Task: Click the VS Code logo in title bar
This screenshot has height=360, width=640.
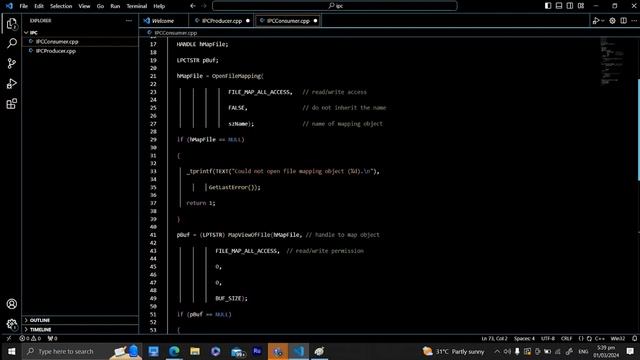Action: (9, 6)
